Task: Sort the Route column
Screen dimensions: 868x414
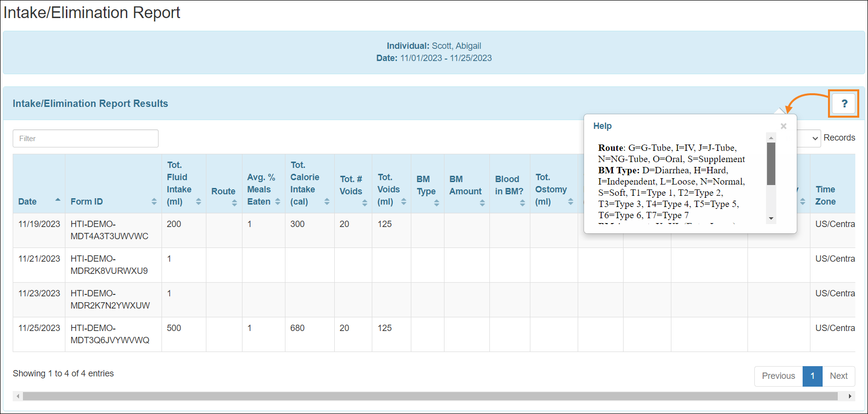Action: (x=234, y=203)
